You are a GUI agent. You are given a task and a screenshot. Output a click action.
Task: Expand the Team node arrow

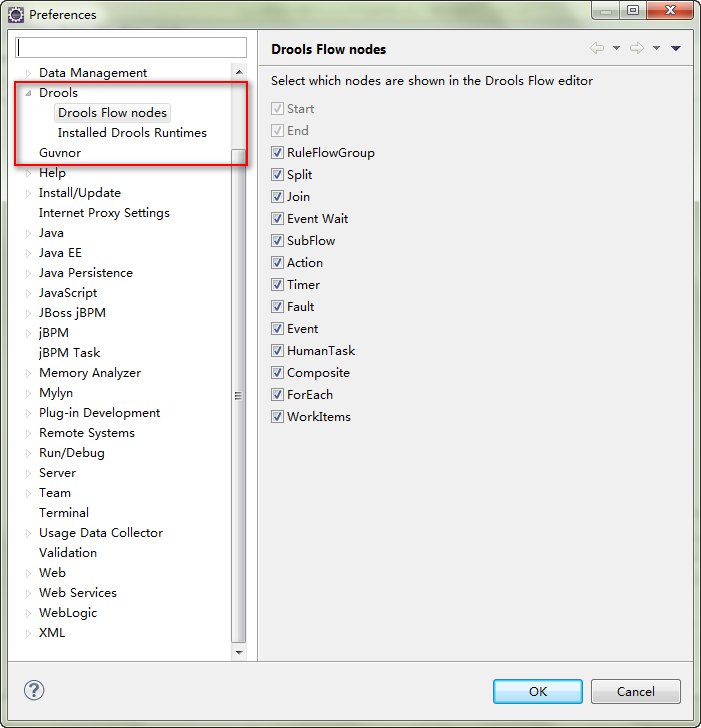coord(28,493)
